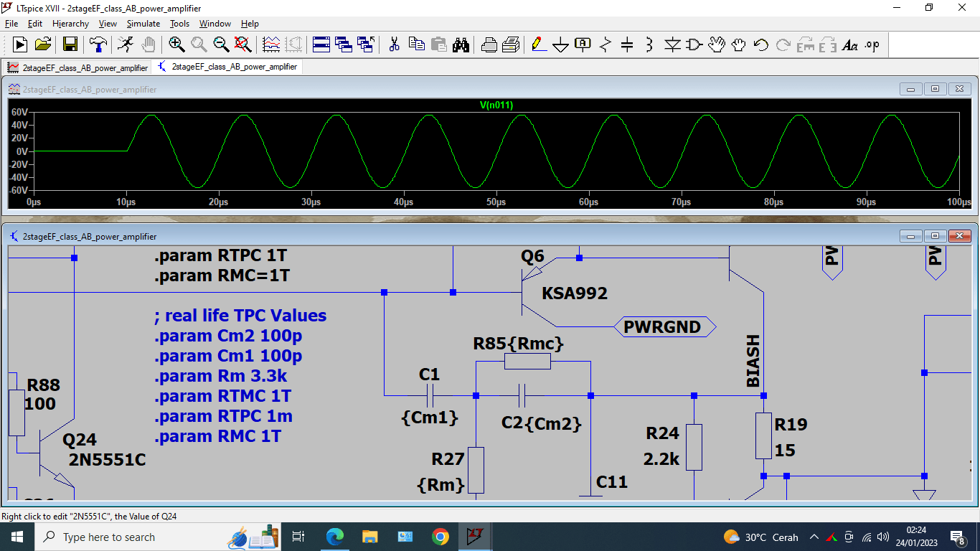Click the 2.2k value of R24

coord(661,459)
